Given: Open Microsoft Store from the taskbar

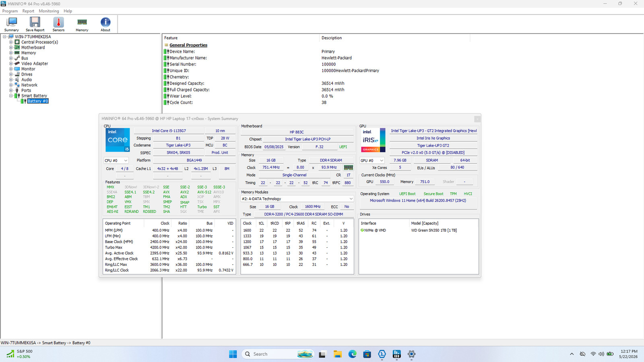Looking at the screenshot, I should coord(367,354).
